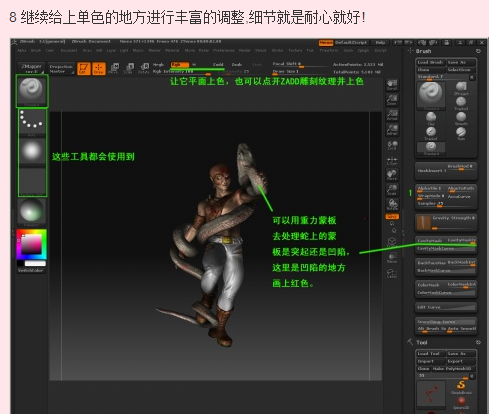Toggle the ColorMask option
This screenshot has width=489, height=414.
[429, 285]
